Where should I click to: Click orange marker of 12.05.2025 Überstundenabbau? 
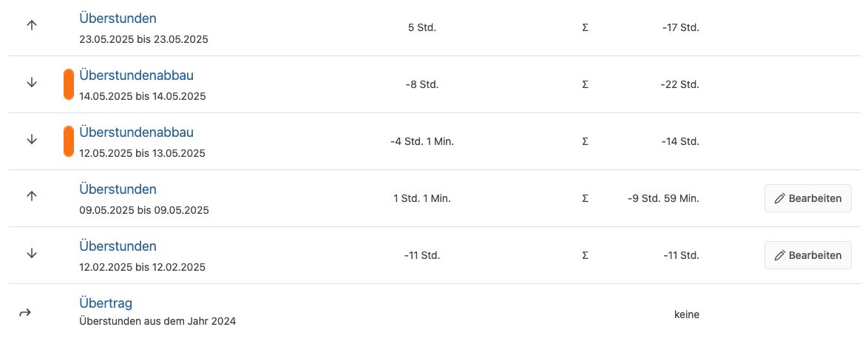point(69,141)
